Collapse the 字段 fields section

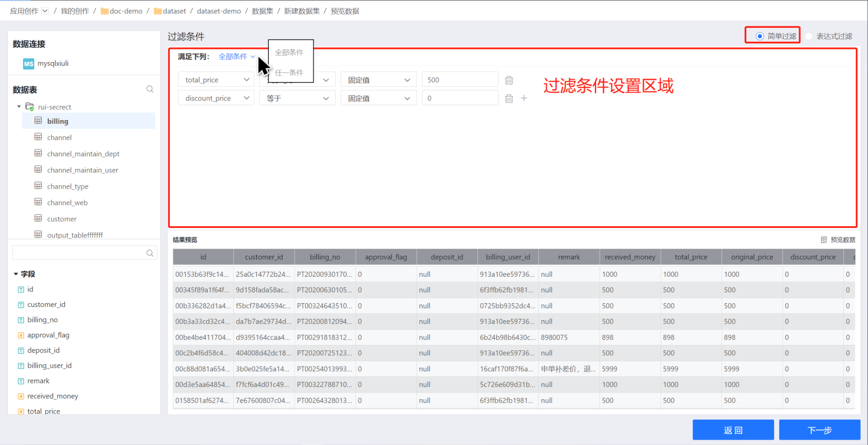[16, 274]
